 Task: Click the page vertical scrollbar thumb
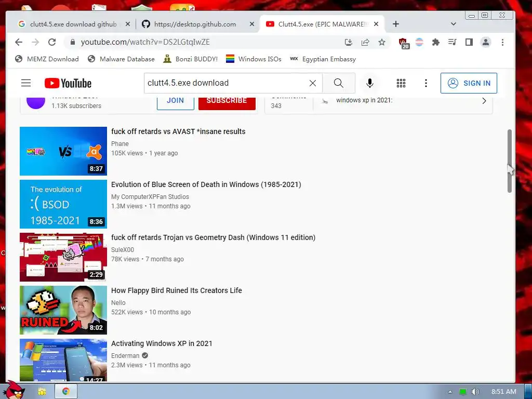coord(509,161)
